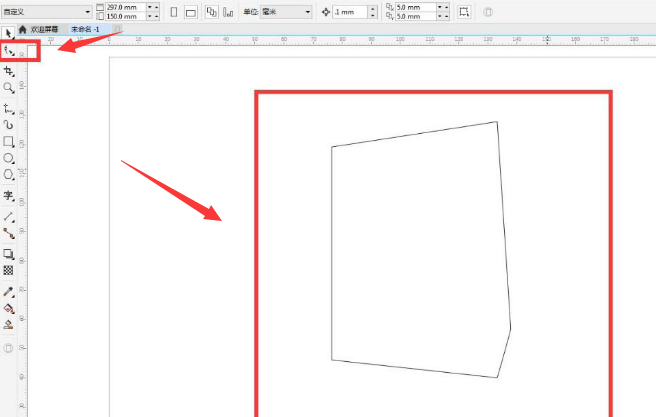Select the Transparency checkerboard tool
This screenshot has width=656, height=417.
(x=8, y=270)
